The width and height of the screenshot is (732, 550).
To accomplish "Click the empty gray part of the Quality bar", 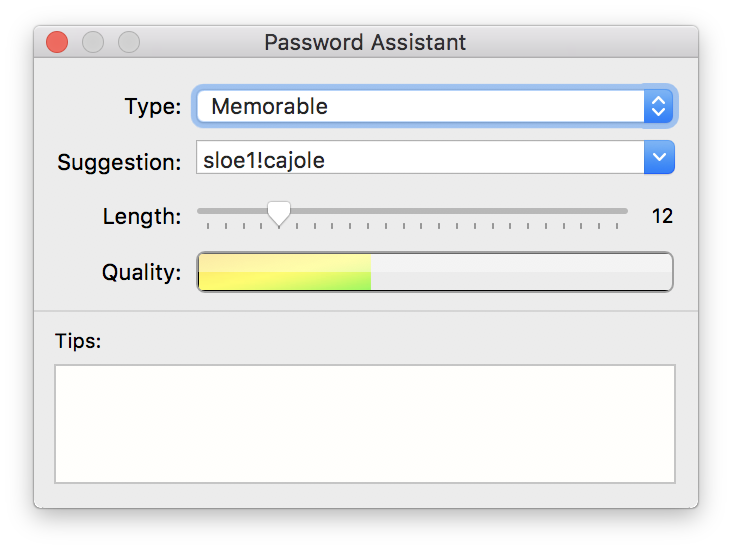I will coord(520,272).
